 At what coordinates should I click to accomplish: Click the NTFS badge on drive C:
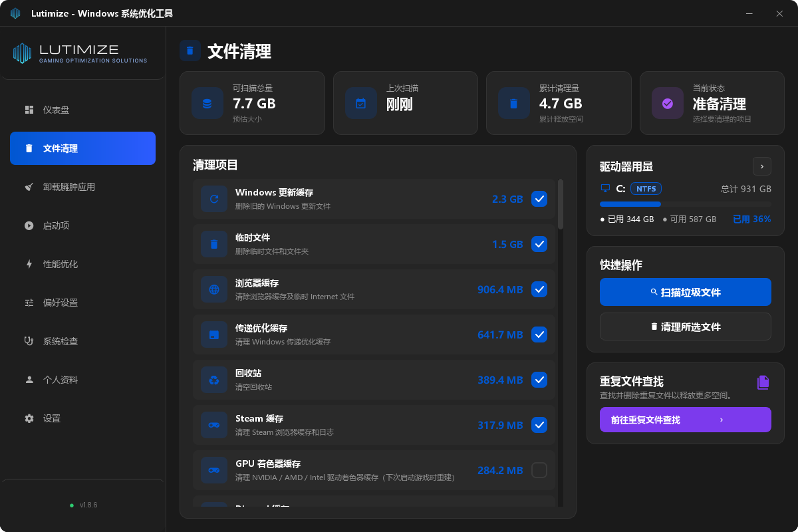[646, 189]
